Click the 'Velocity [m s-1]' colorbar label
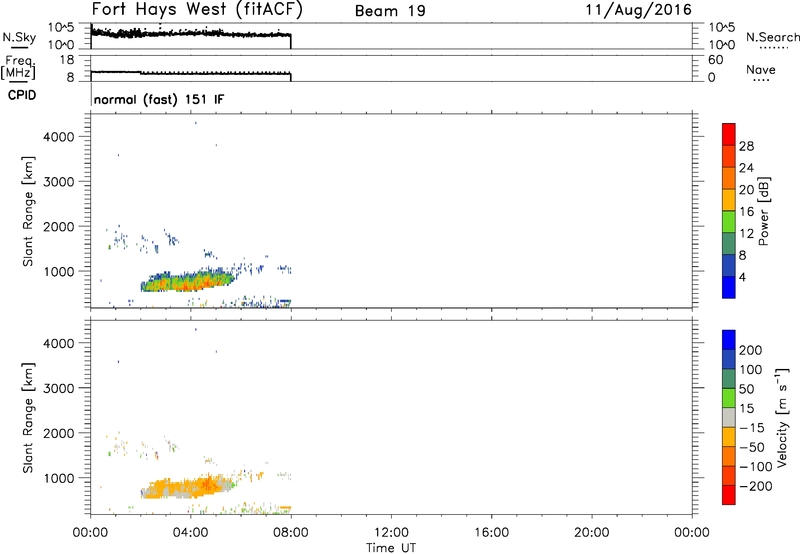 pyautogui.click(x=781, y=417)
